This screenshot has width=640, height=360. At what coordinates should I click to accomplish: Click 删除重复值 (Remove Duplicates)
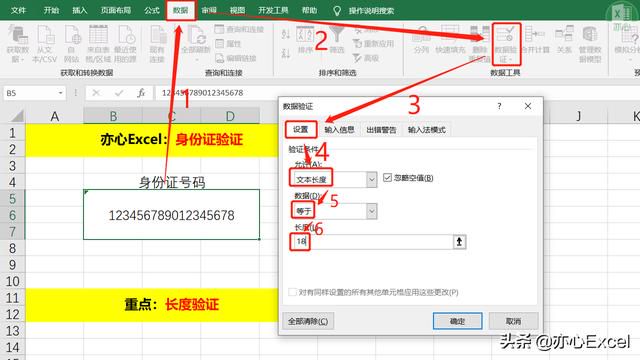coord(480,44)
